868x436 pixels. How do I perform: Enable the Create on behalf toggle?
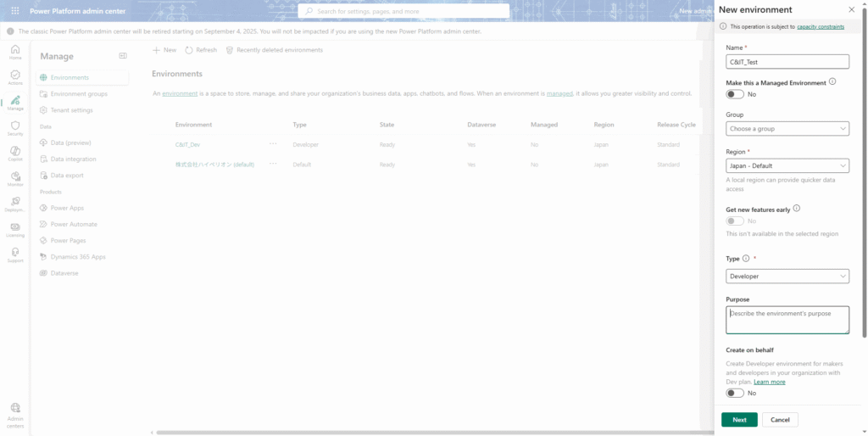pyautogui.click(x=735, y=393)
